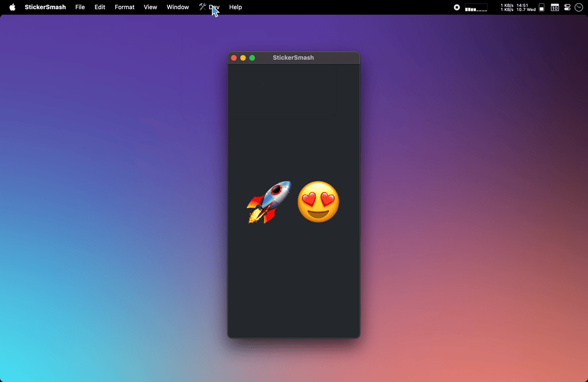Image resolution: width=588 pixels, height=382 pixels.
Task: Click the StickerSmash window title
Action: coord(293,58)
